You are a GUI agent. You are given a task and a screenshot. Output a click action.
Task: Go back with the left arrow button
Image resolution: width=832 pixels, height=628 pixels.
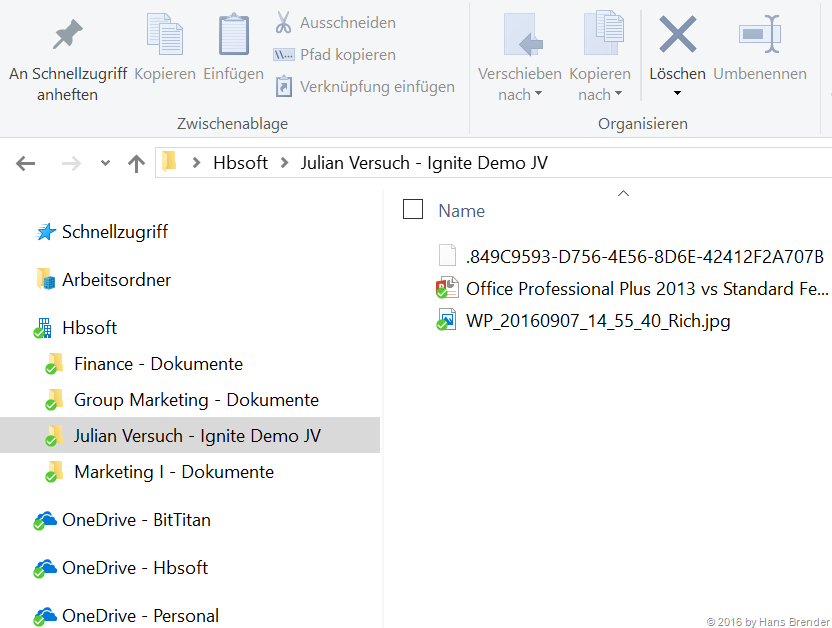[26, 164]
